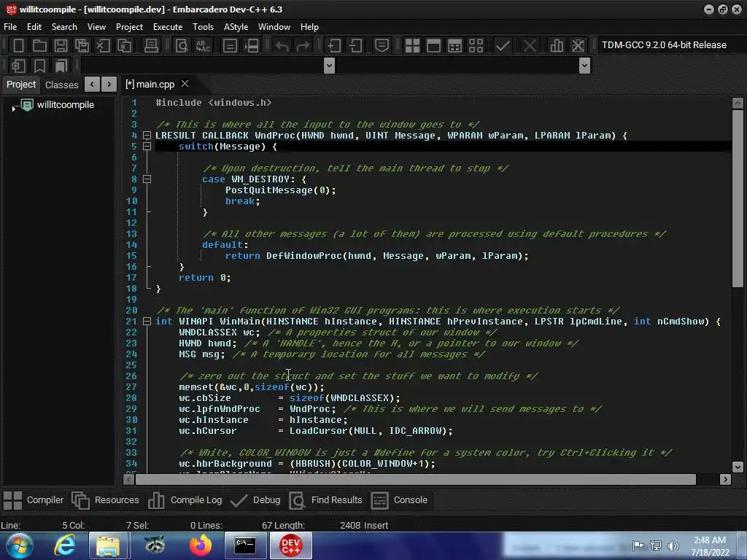Screen dimensions: 747x560
Task: Open the Execute menu
Action: coord(168,27)
